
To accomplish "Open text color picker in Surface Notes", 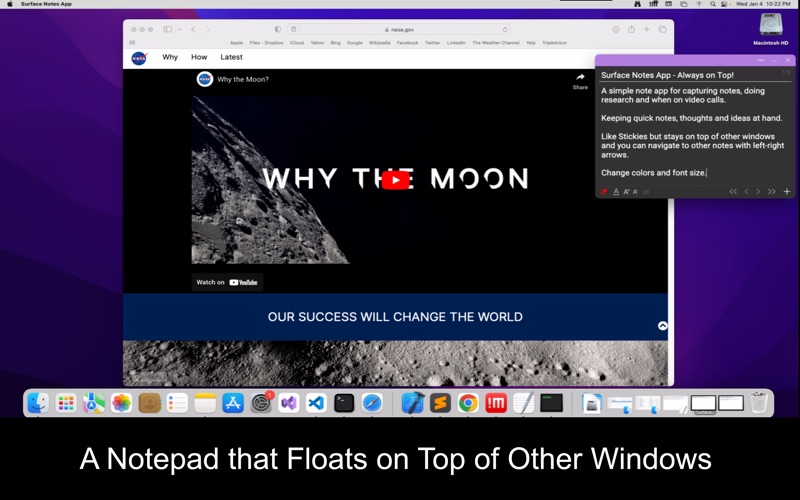I will pos(616,192).
